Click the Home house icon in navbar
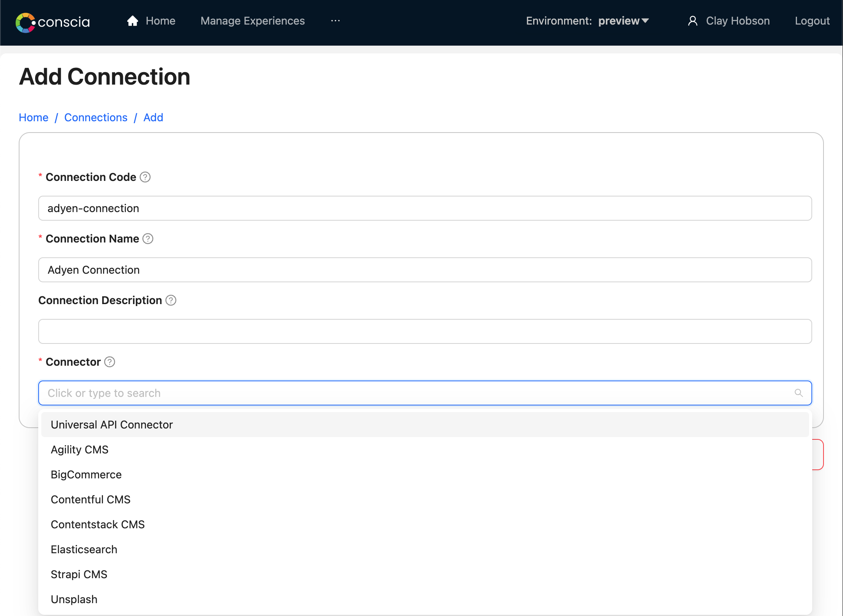This screenshot has width=843, height=616. coord(133,21)
